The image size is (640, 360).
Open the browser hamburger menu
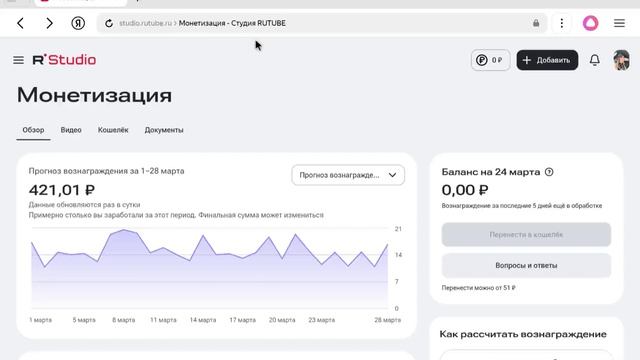point(619,23)
